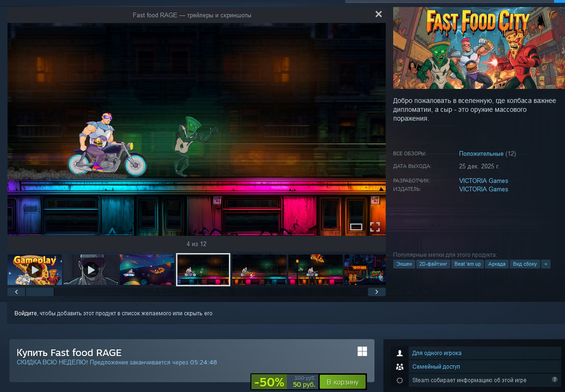Image resolution: width=565 pixels, height=392 pixels.
Task: Click the Аркада tag
Action: 497,264
